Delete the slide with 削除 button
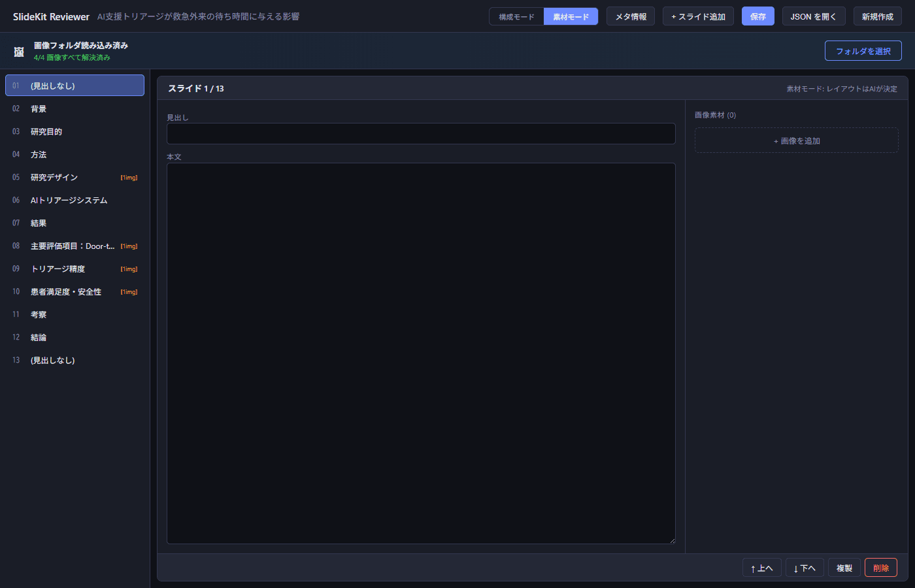The image size is (915, 588). pos(880,568)
